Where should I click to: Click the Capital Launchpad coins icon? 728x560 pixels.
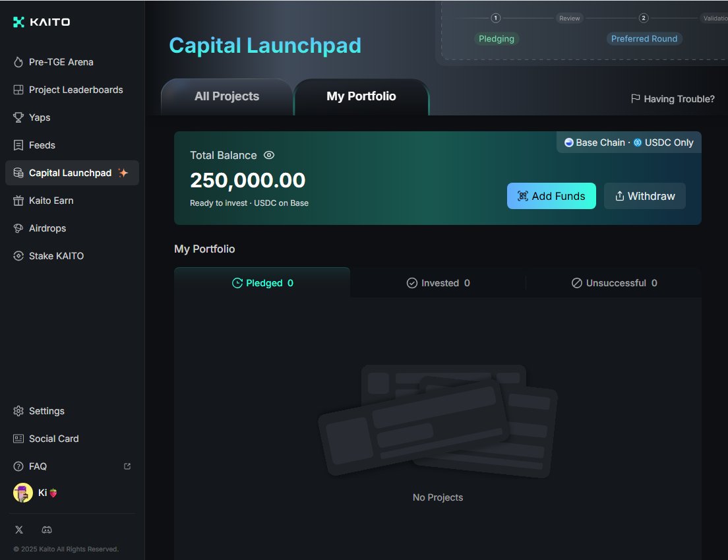[x=18, y=173]
